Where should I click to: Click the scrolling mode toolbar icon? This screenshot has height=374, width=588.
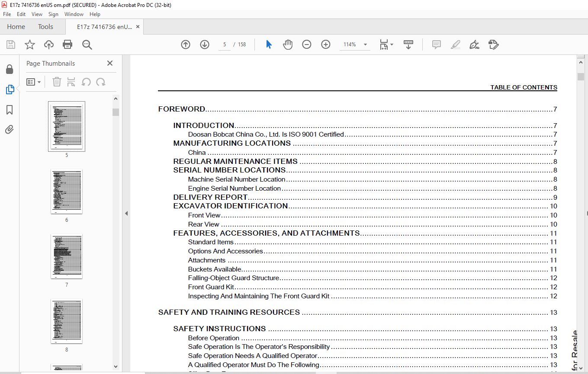coord(408,45)
